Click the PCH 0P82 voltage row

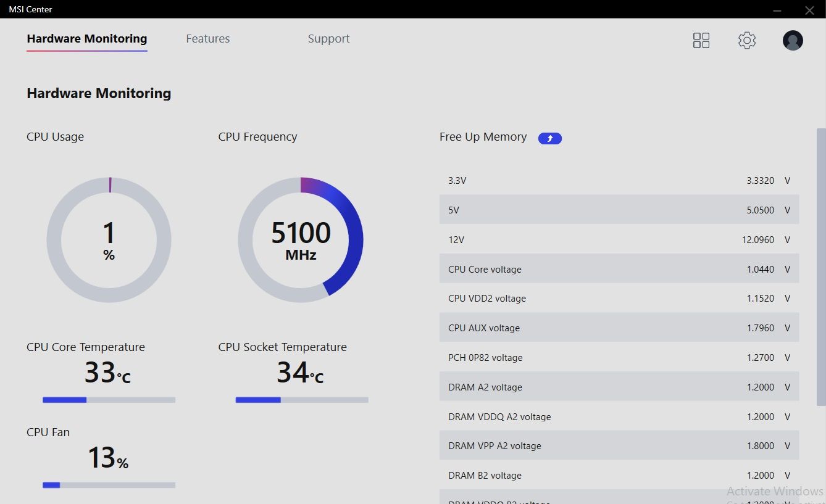click(619, 357)
